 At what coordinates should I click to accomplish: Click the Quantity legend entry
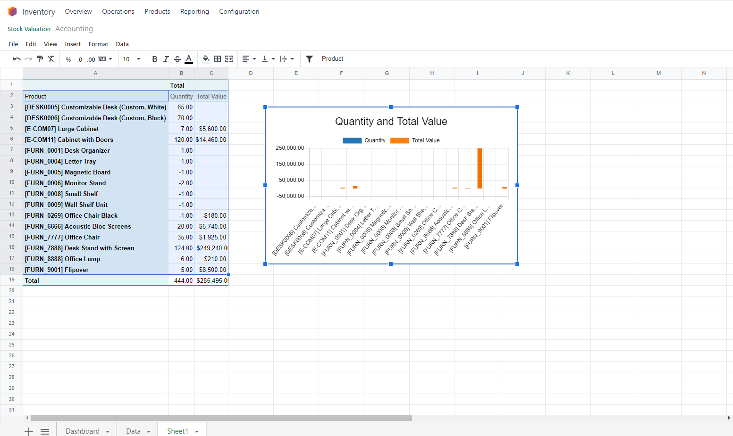click(x=364, y=140)
